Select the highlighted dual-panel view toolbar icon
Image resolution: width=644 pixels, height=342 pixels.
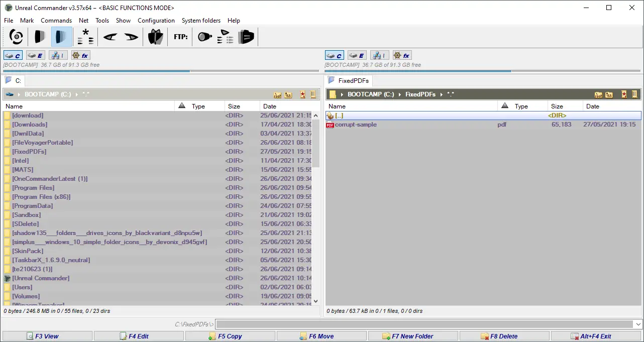point(61,37)
